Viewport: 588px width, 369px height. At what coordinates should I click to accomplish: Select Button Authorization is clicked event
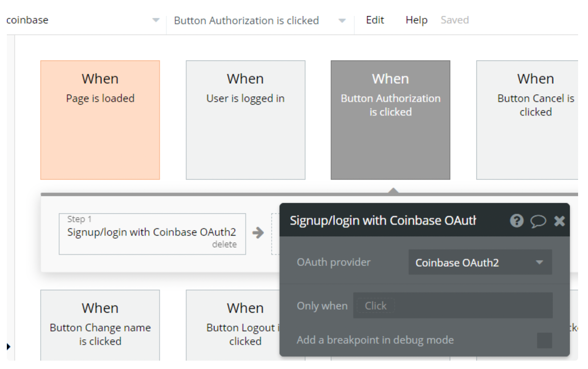coord(390,120)
